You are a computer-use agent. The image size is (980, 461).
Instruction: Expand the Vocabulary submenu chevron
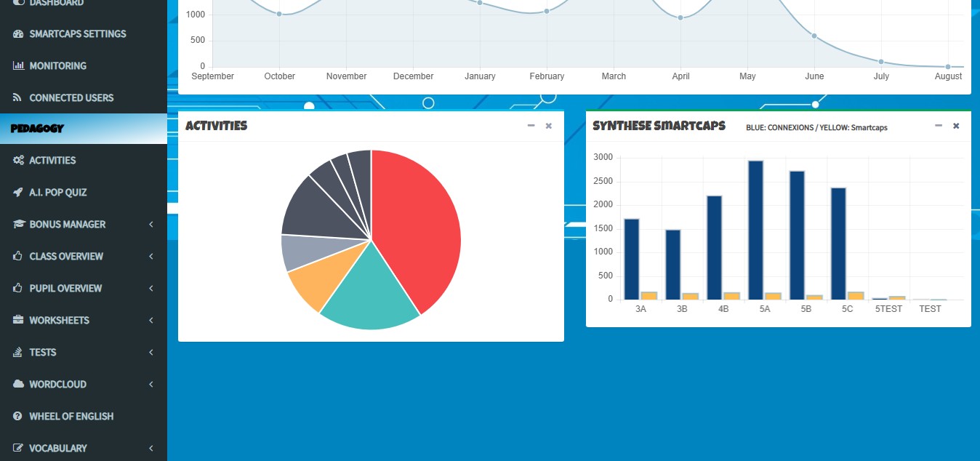click(150, 449)
